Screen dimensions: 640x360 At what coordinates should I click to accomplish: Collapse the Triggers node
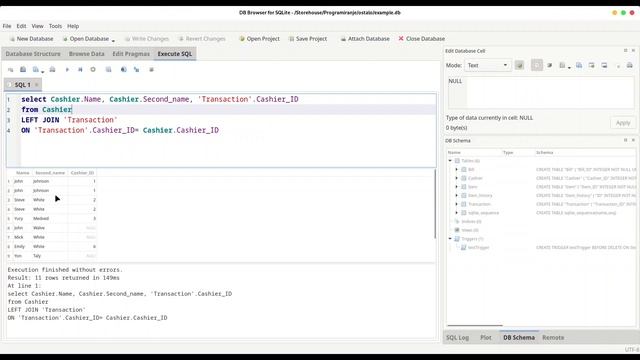pyautogui.click(x=450, y=239)
